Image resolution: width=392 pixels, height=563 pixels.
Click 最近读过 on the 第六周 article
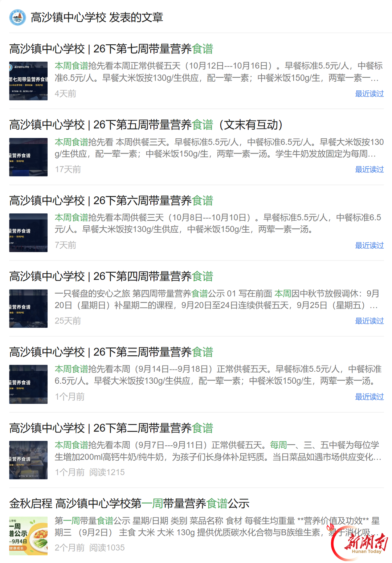(x=369, y=245)
